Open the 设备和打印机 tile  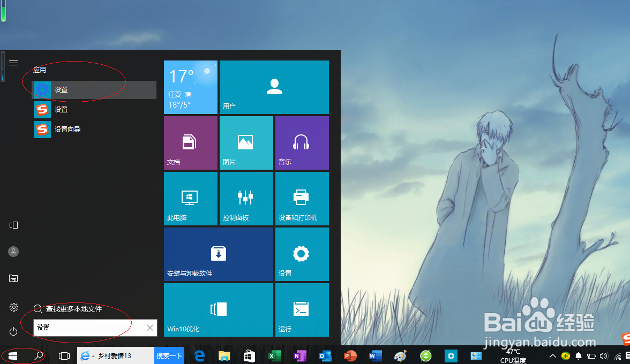(302, 199)
